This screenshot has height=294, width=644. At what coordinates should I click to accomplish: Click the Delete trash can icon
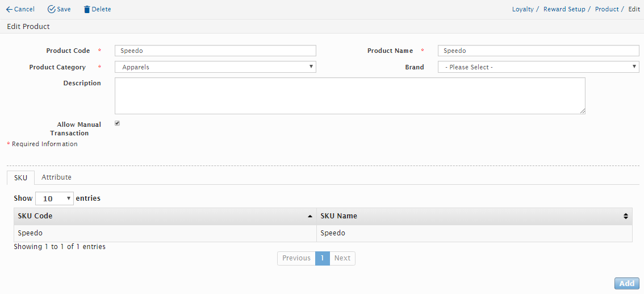coord(87,10)
